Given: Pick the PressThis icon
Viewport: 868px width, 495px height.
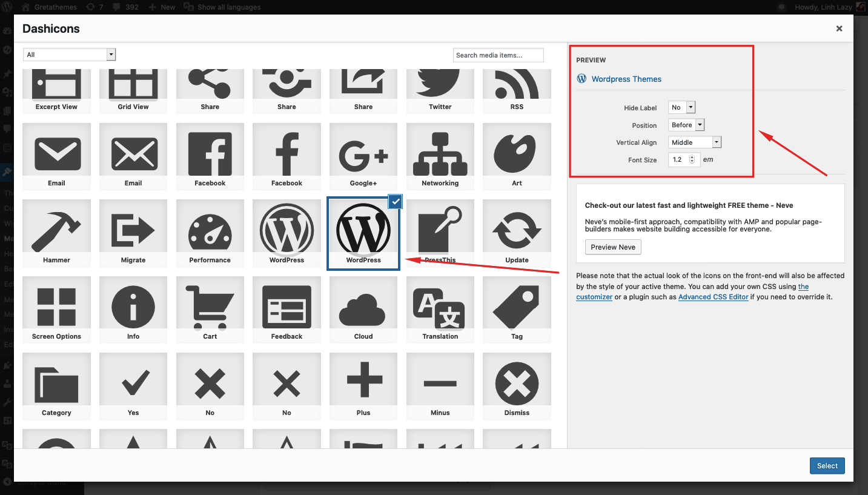Looking at the screenshot, I should click(x=440, y=233).
